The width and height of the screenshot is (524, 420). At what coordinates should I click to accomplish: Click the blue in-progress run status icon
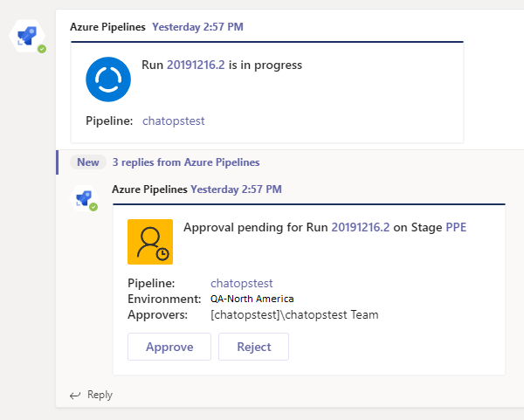(x=108, y=79)
